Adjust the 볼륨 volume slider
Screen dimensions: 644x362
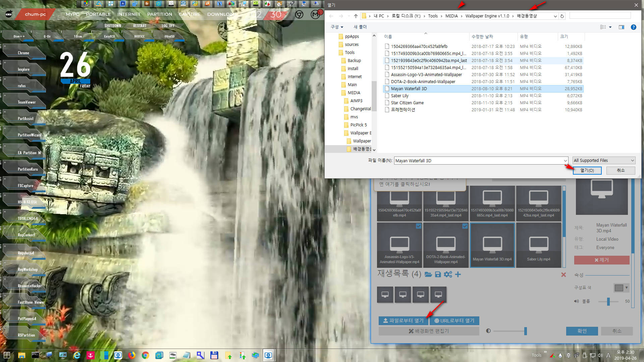tap(608, 301)
